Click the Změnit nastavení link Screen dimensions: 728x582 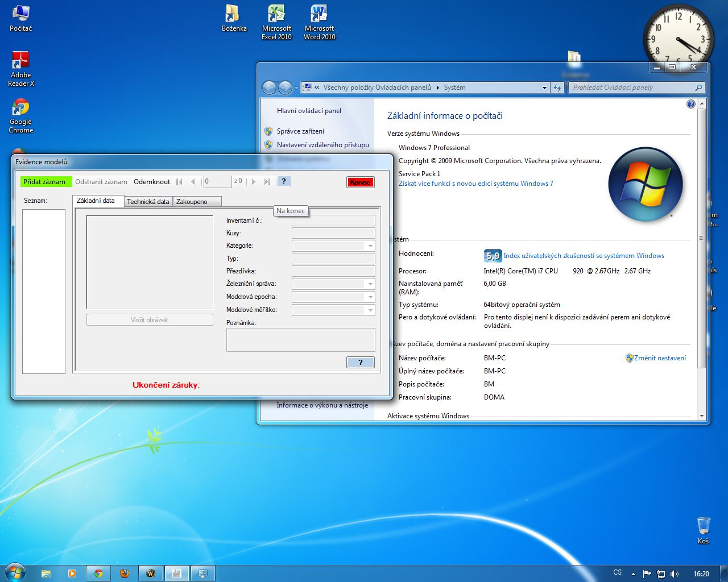click(x=660, y=358)
